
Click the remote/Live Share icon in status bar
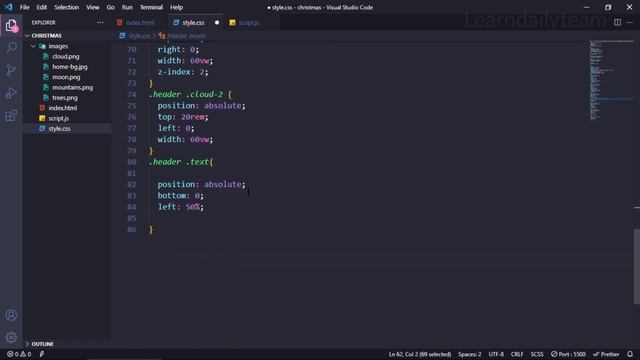coord(42,354)
